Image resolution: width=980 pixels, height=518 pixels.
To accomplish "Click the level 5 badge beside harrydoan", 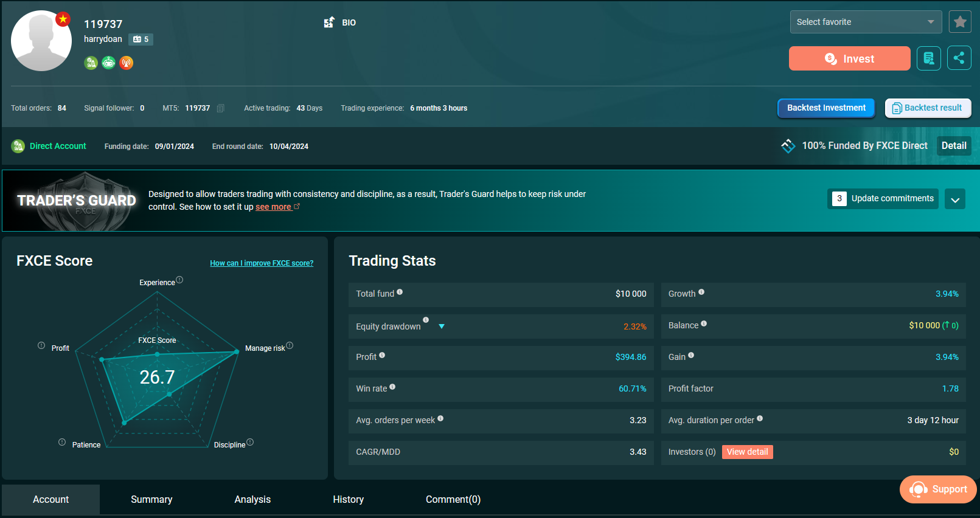I will [x=141, y=40].
